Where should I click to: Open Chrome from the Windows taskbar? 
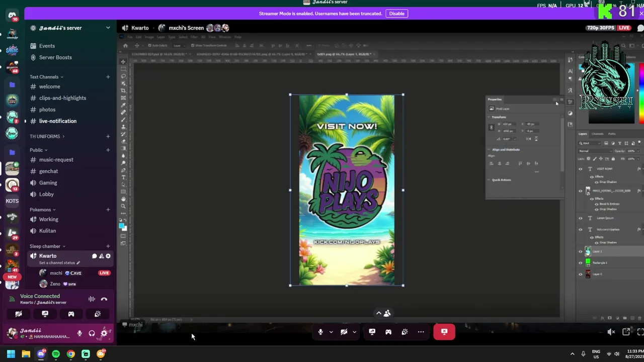(x=71, y=354)
